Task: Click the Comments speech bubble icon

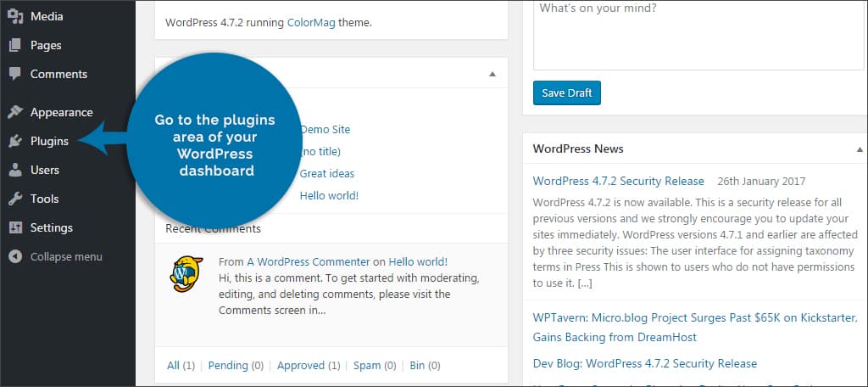Action: tap(15, 74)
